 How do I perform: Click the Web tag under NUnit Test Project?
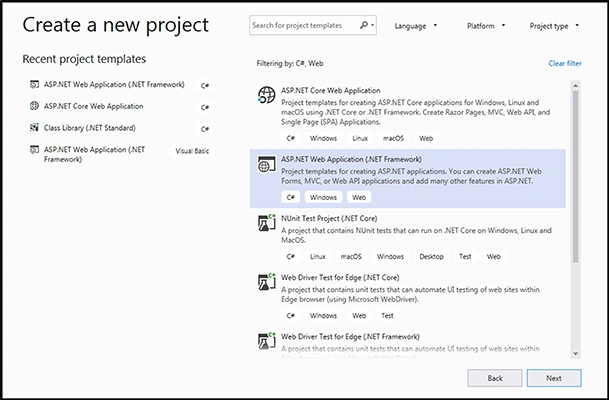[x=493, y=256]
